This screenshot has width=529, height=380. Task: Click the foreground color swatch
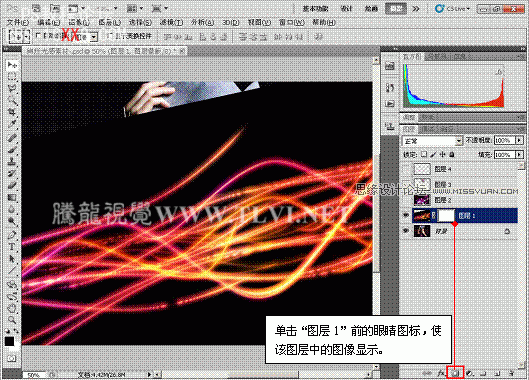coord(9,342)
